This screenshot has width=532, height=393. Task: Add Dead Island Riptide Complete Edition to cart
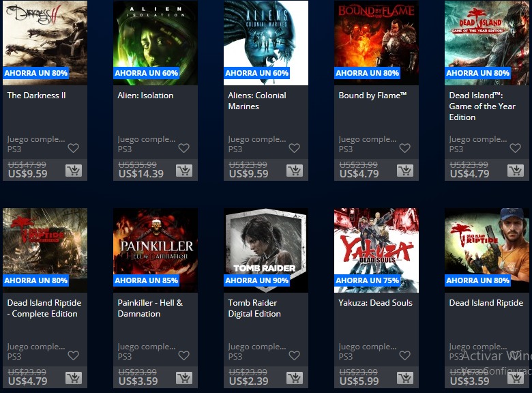tap(74, 378)
